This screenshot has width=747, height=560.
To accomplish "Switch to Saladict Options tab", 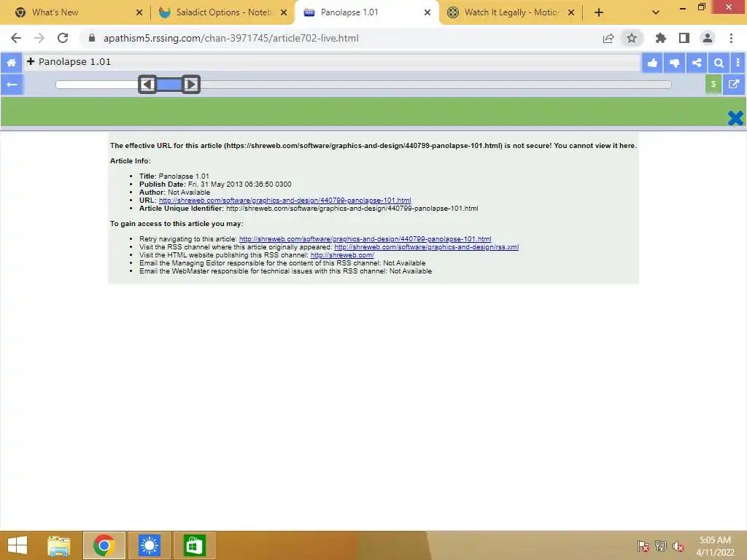I will tap(223, 12).
